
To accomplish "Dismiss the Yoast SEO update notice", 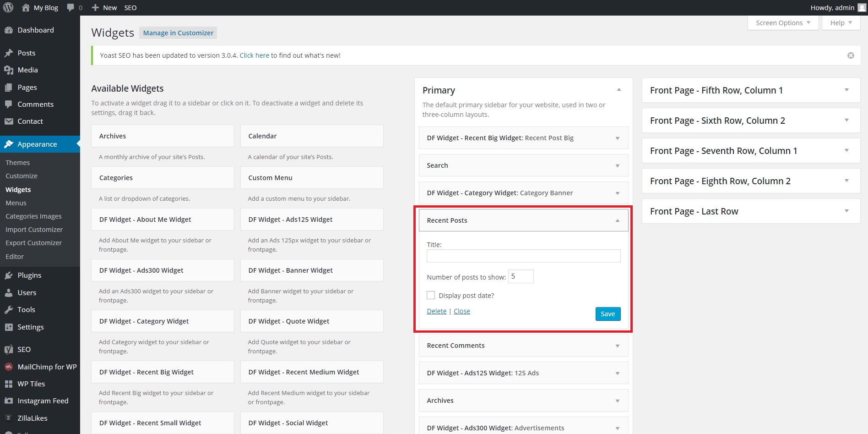I will point(851,55).
